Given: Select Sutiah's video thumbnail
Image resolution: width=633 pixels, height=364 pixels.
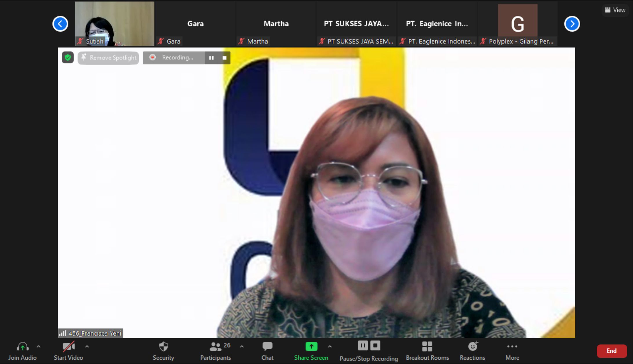Looking at the screenshot, I should click(114, 23).
